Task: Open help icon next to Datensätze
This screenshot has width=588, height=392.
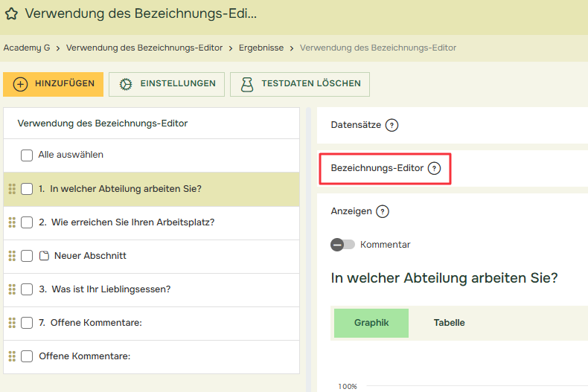Action: click(x=392, y=125)
